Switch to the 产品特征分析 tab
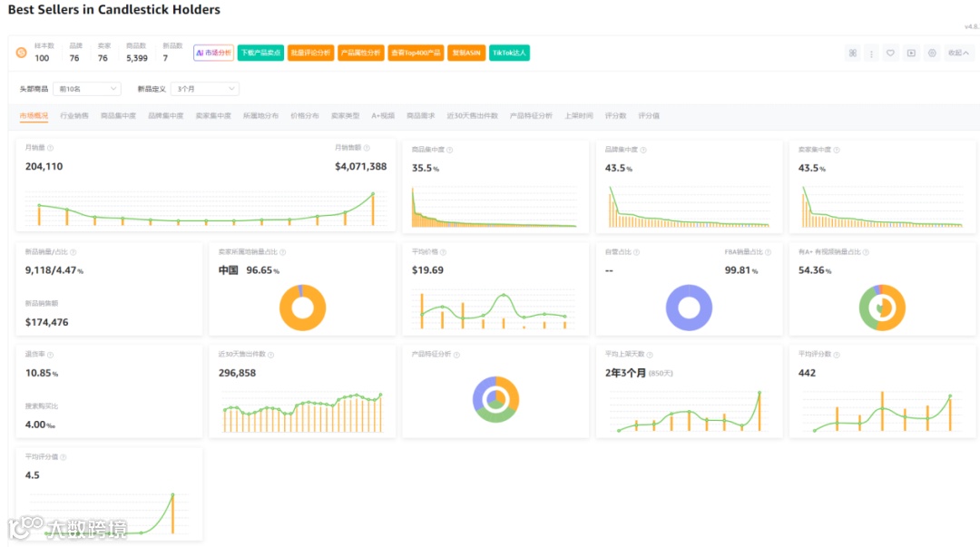980x547 pixels. coord(531,115)
